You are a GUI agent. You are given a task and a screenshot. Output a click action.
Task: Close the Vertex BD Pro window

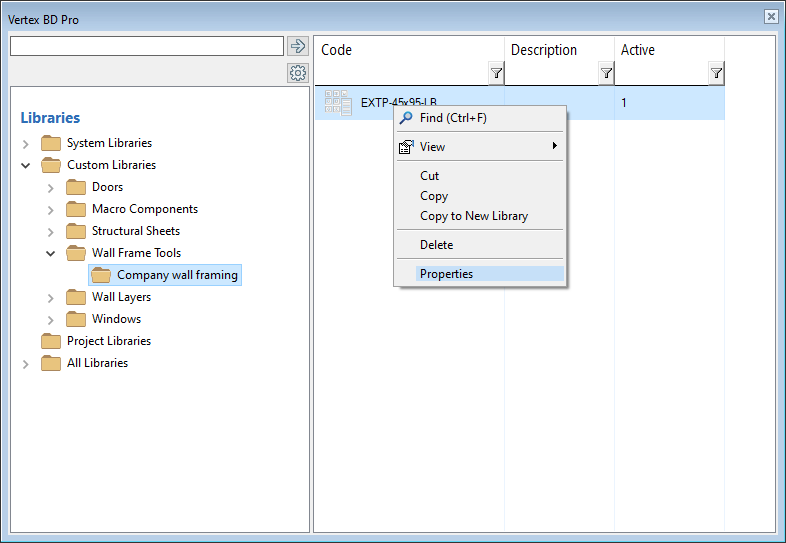[x=771, y=17]
